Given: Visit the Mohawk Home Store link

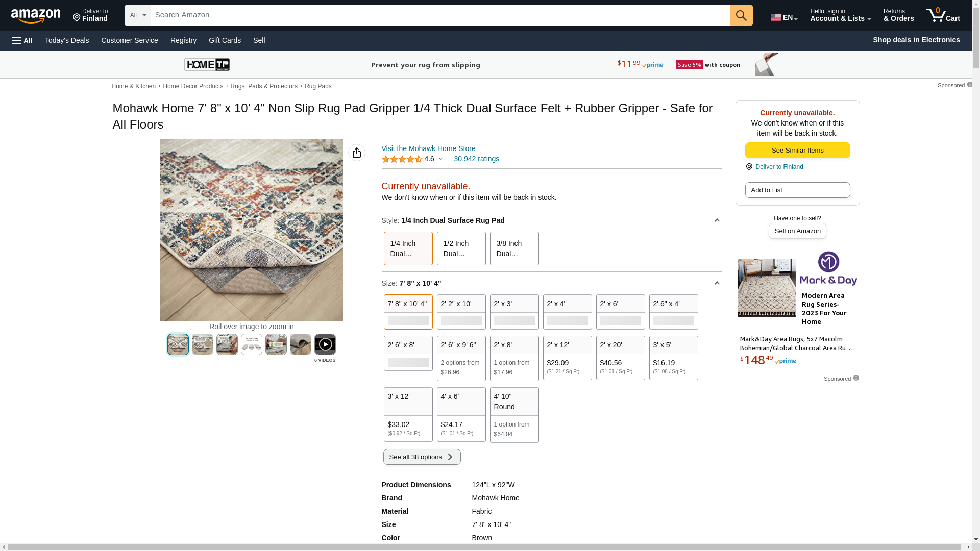Looking at the screenshot, I should 428,148.
